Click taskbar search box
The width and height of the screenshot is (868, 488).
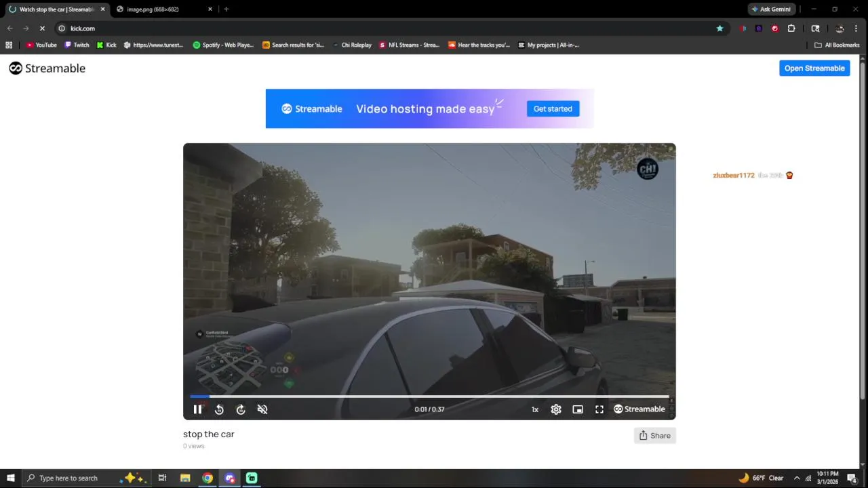[x=86, y=478]
